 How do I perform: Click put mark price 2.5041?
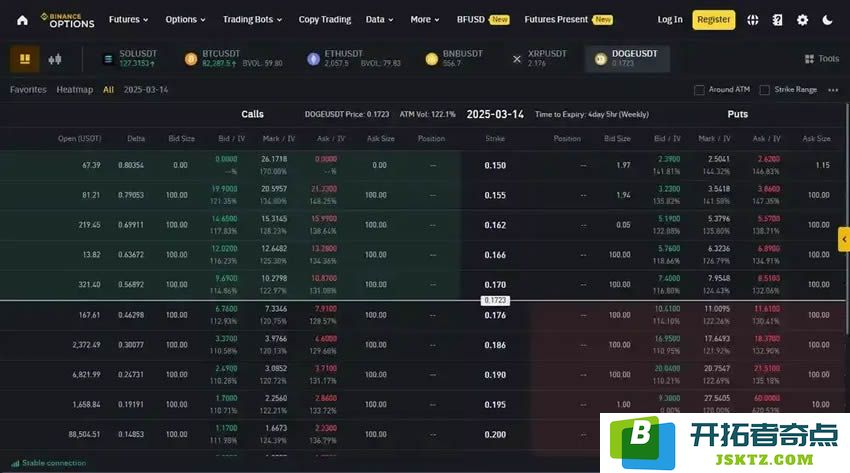(719, 159)
